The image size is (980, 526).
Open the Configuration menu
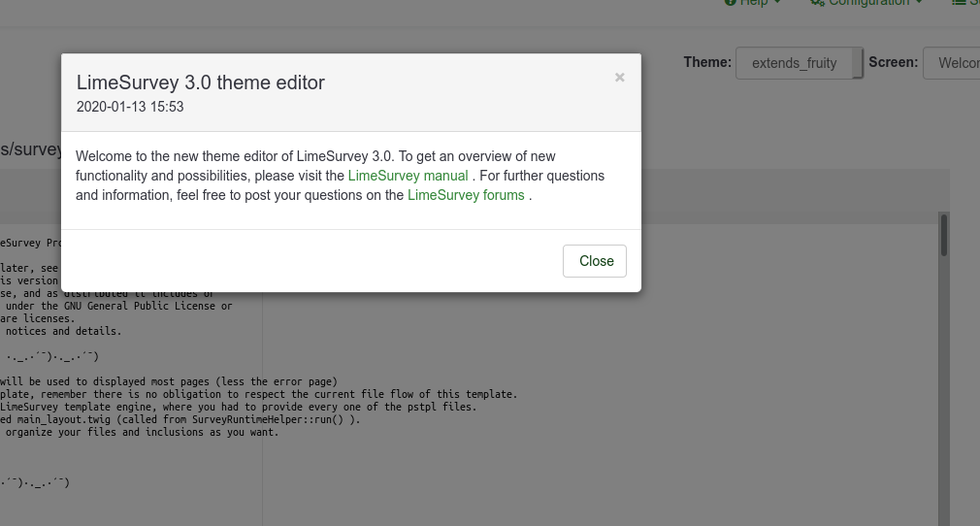coord(866,3)
